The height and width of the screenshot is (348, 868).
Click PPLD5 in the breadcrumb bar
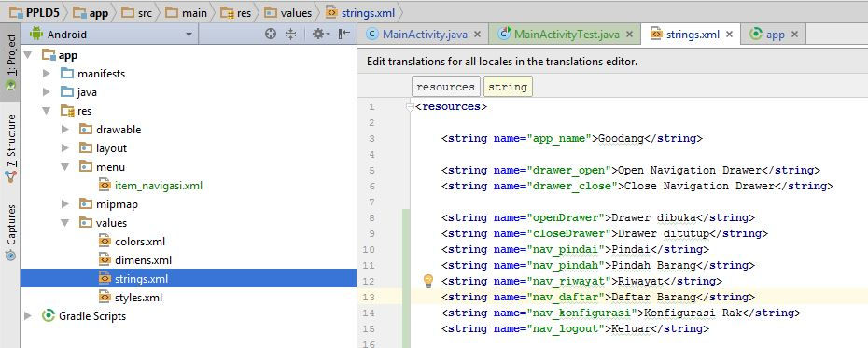(35, 12)
